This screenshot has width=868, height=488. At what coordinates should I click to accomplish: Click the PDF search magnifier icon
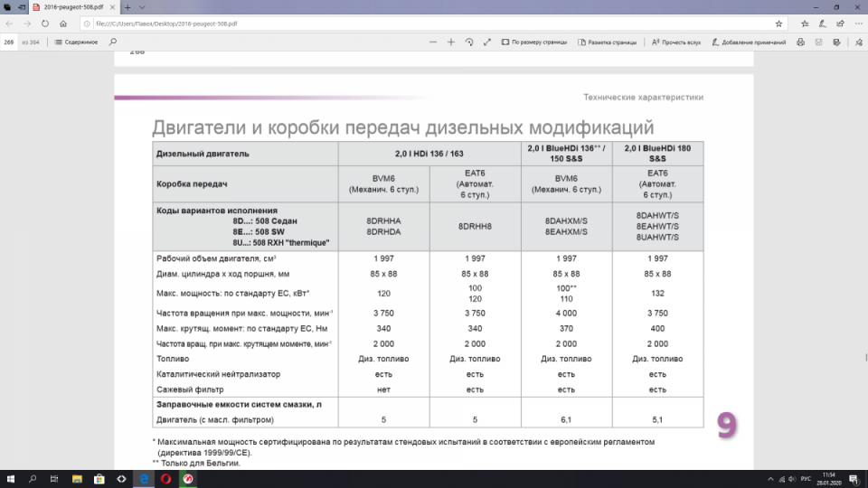[113, 42]
